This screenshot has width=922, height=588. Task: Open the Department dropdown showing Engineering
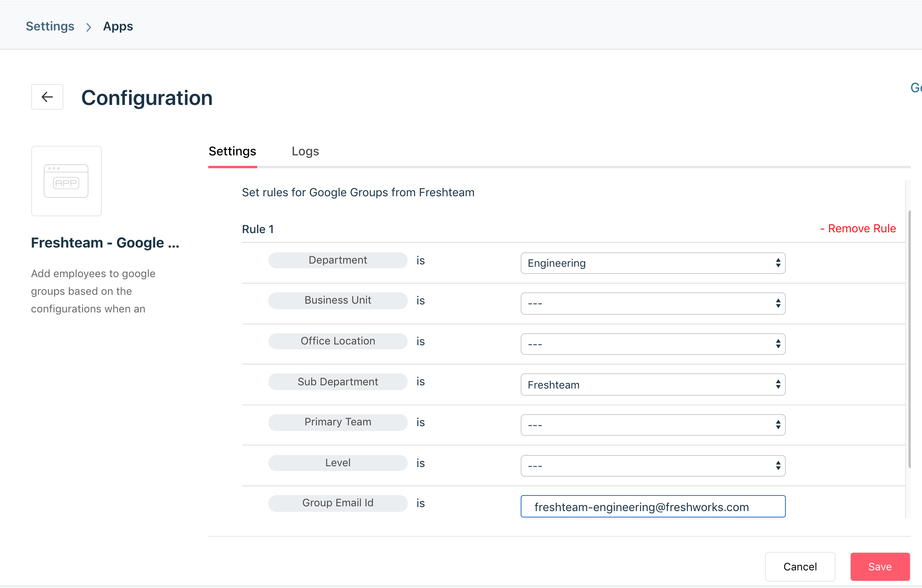click(x=653, y=263)
